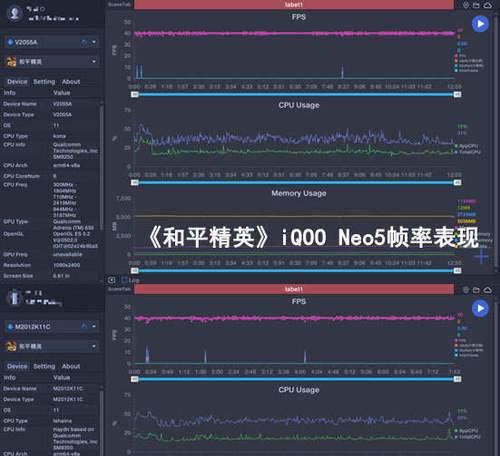The image size is (500, 456).
Task: Click the arrow of app selector under M2012K11C
Action: click(x=94, y=346)
